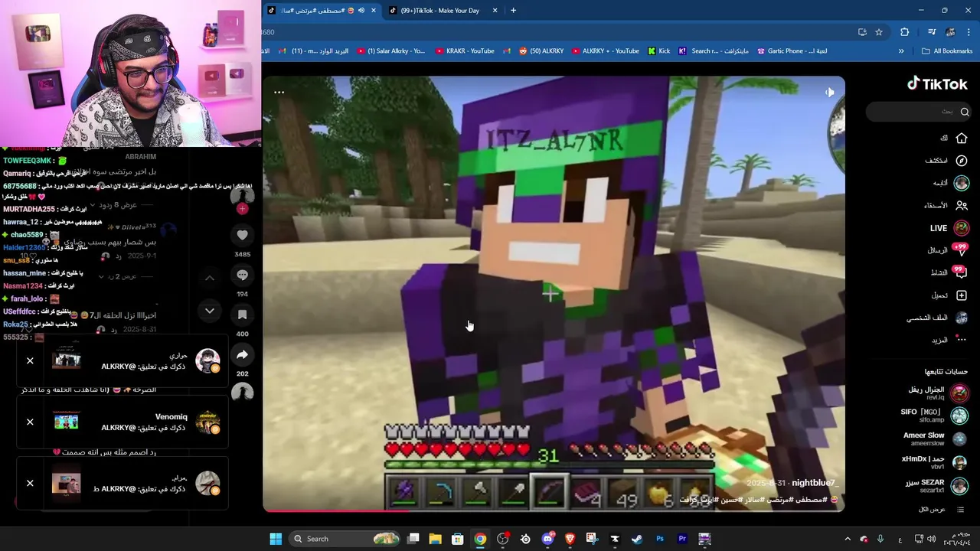Dismiss the top mention notification

[x=30, y=360]
